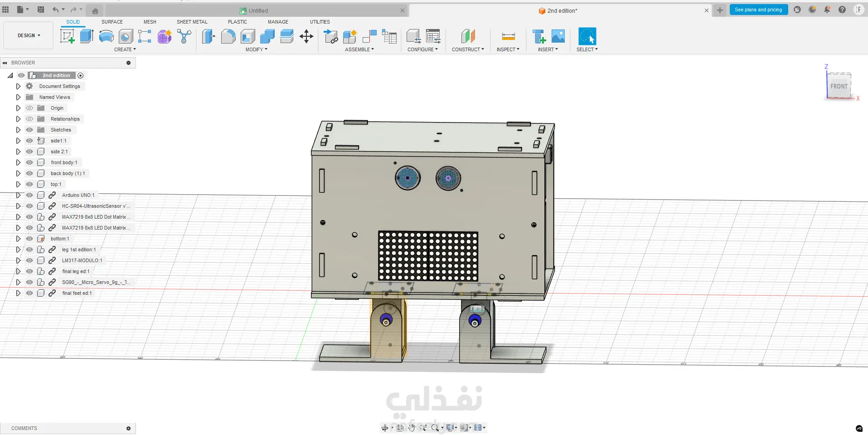Undo the last action
This screenshot has height=435, width=868.
point(55,10)
